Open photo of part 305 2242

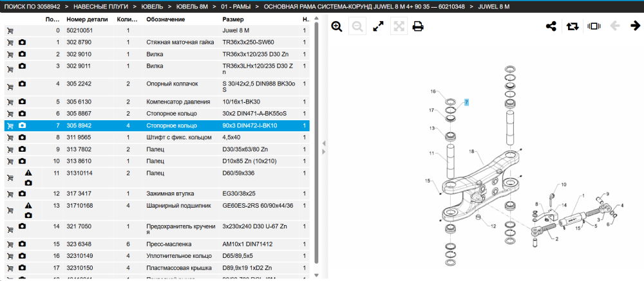click(x=22, y=84)
